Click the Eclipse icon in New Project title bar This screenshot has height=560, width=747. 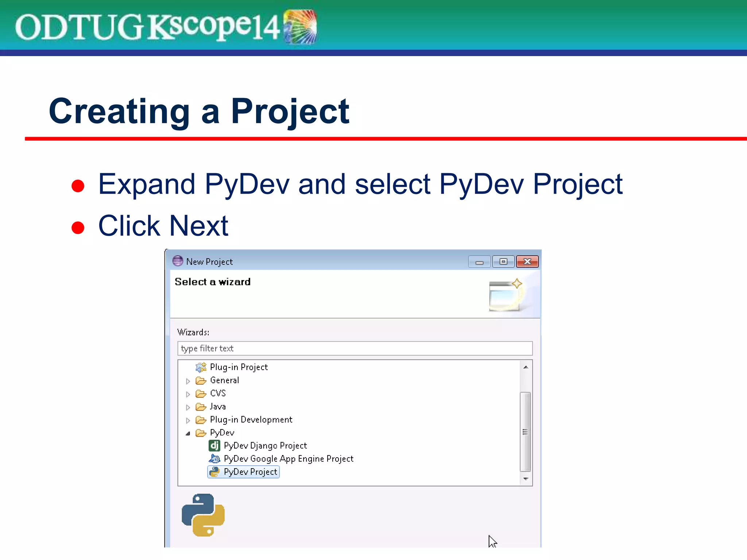(178, 261)
